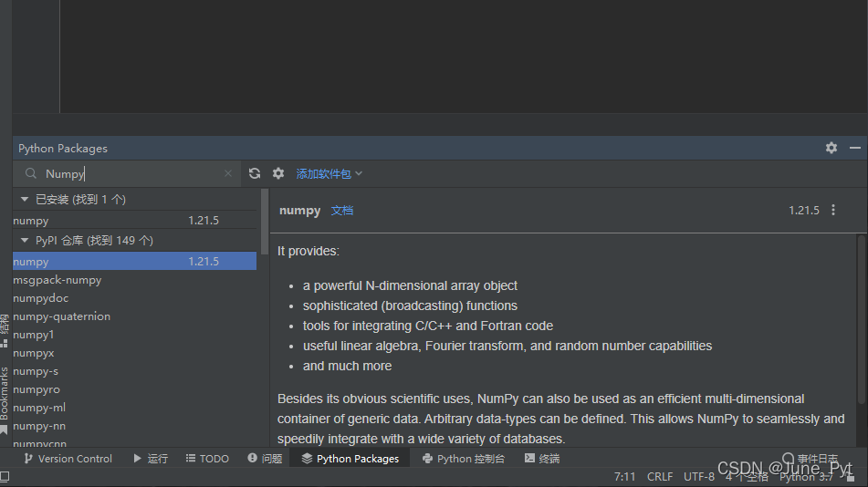Select numpy-nn in the package list
Image resolution: width=868 pixels, height=487 pixels.
134,426
